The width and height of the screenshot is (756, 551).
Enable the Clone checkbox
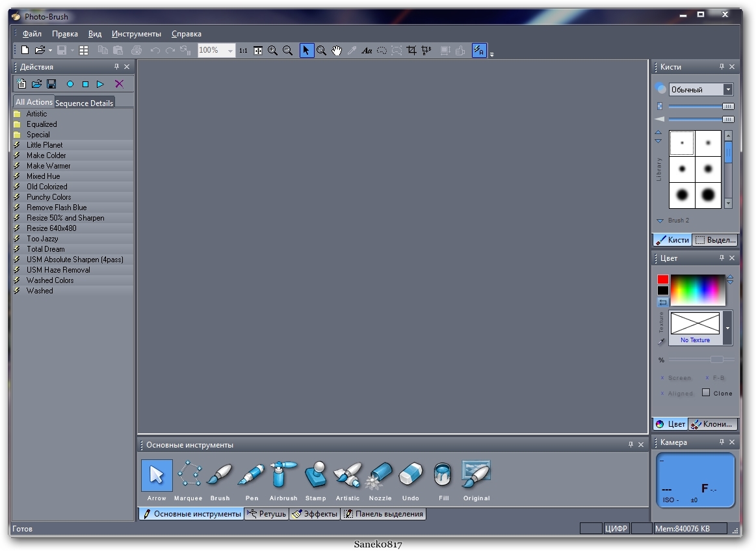[706, 392]
